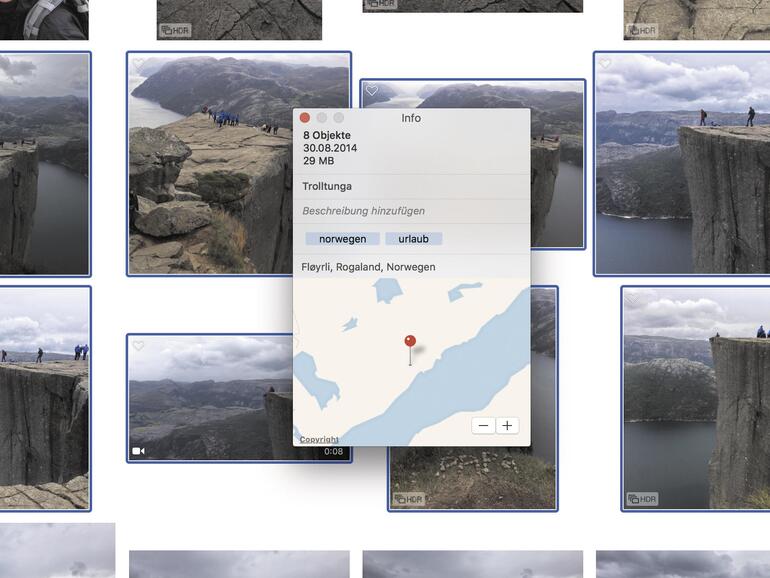Select the left middle cliff edge photo
770x578 pixels.
pyautogui.click(x=45, y=164)
